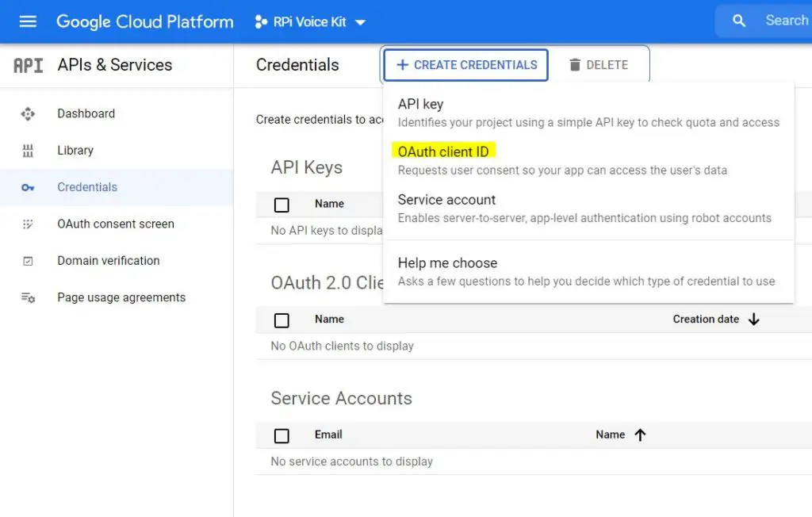Expand the RPi Voice Kit project dropdown
This screenshot has height=517, width=812.
coord(361,22)
